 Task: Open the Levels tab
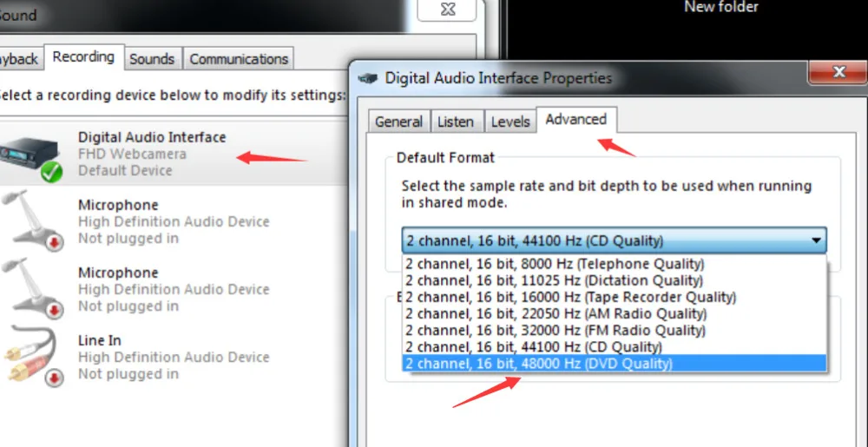pos(510,122)
